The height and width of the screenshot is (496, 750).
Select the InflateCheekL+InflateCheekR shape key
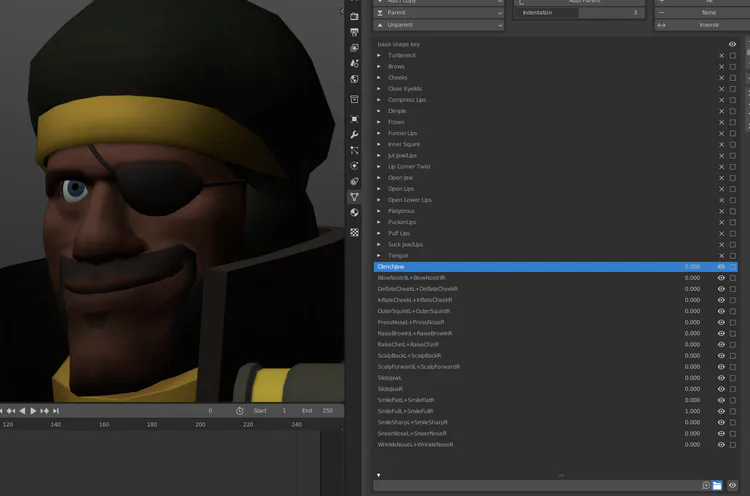pos(555,300)
